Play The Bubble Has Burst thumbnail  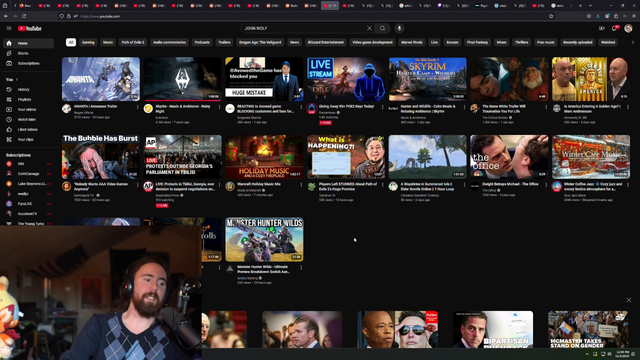tap(101, 157)
